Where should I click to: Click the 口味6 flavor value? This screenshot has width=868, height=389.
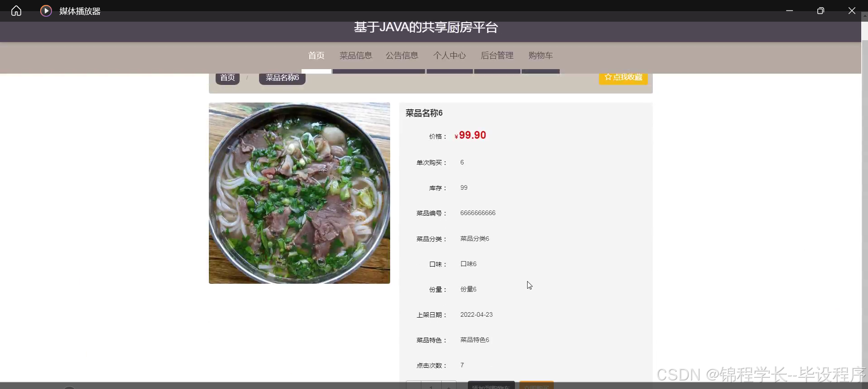[468, 264]
